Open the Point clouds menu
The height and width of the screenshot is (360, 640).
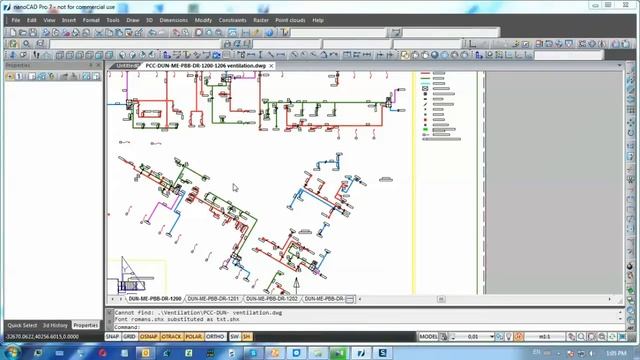(290, 20)
